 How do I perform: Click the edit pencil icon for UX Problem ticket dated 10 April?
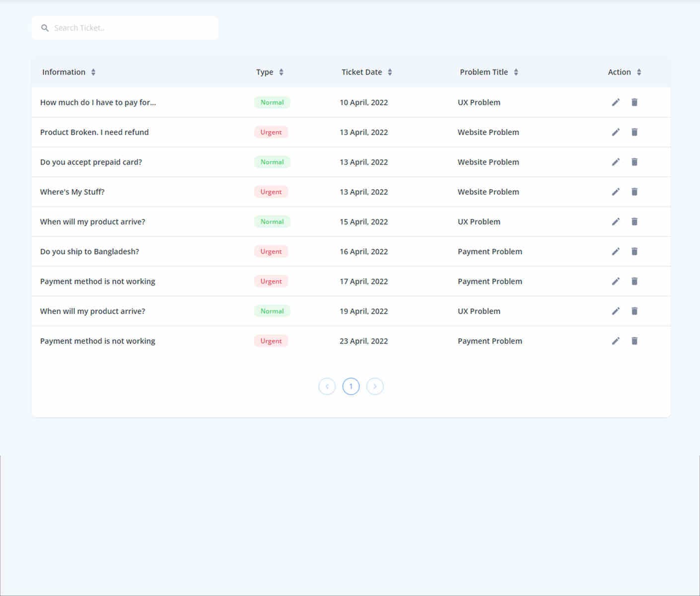(x=616, y=102)
